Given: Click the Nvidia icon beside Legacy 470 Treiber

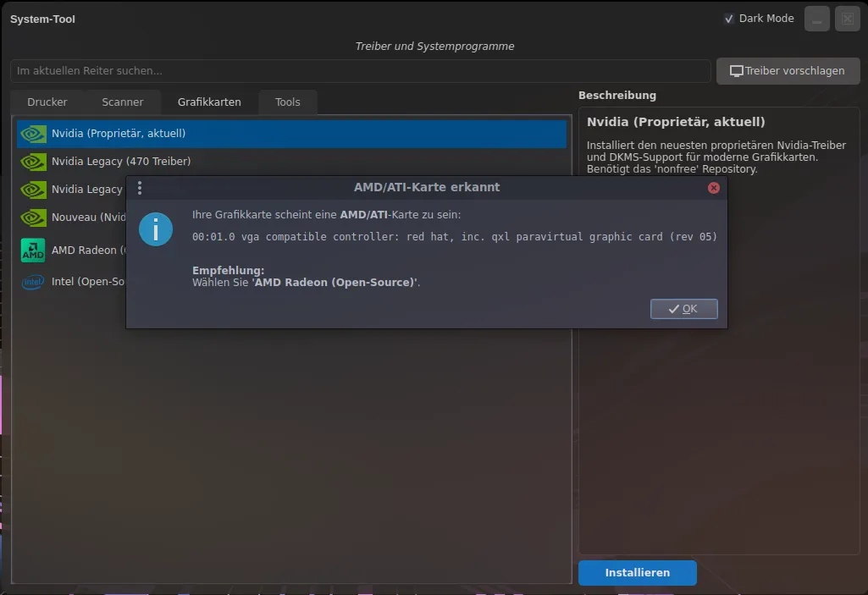Looking at the screenshot, I should [x=33, y=162].
